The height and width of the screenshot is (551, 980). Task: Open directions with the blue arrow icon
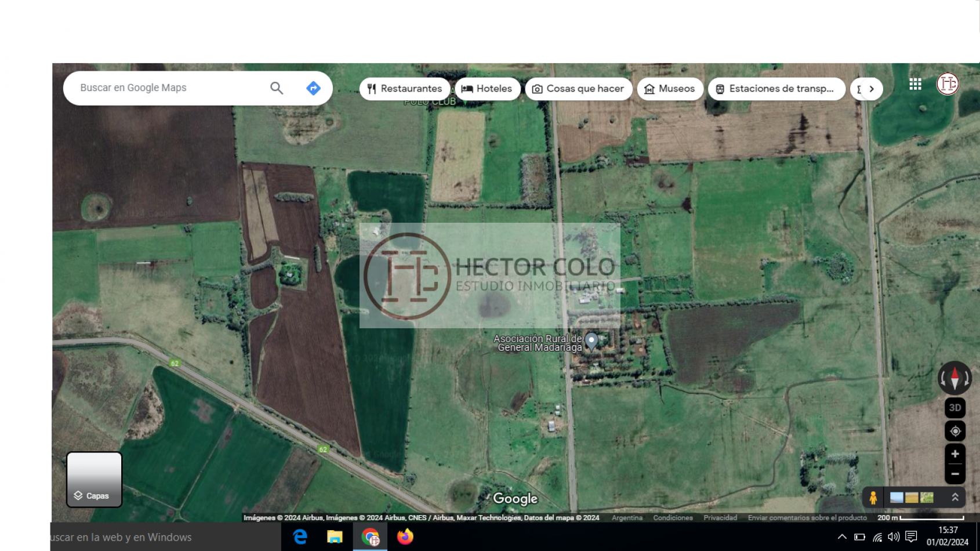click(313, 88)
